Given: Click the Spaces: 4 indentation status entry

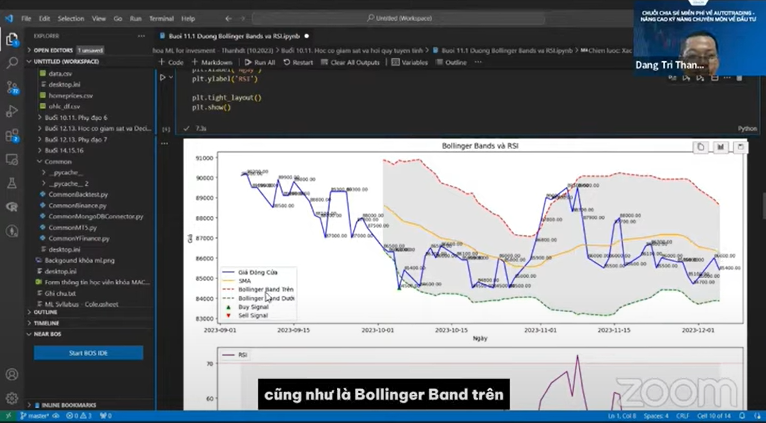Looking at the screenshot, I should click(656, 416).
